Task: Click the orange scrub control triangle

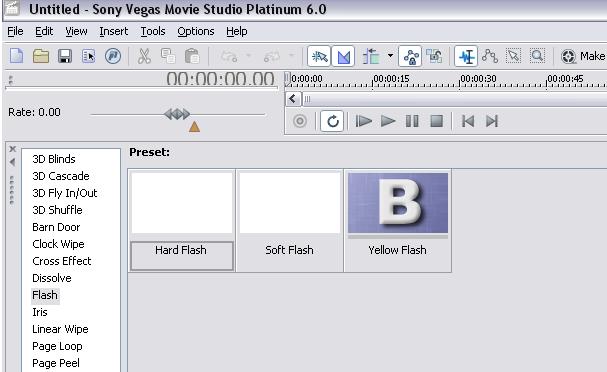Action: click(x=194, y=127)
